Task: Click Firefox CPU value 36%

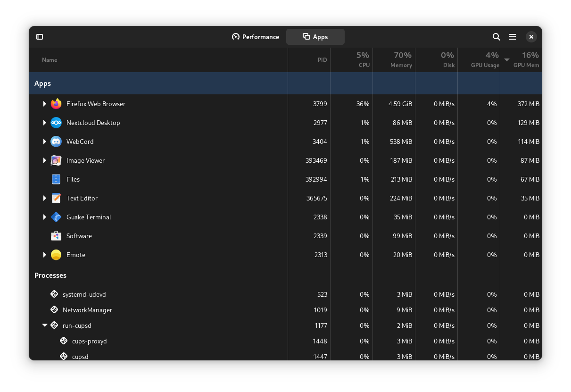Action: point(363,104)
